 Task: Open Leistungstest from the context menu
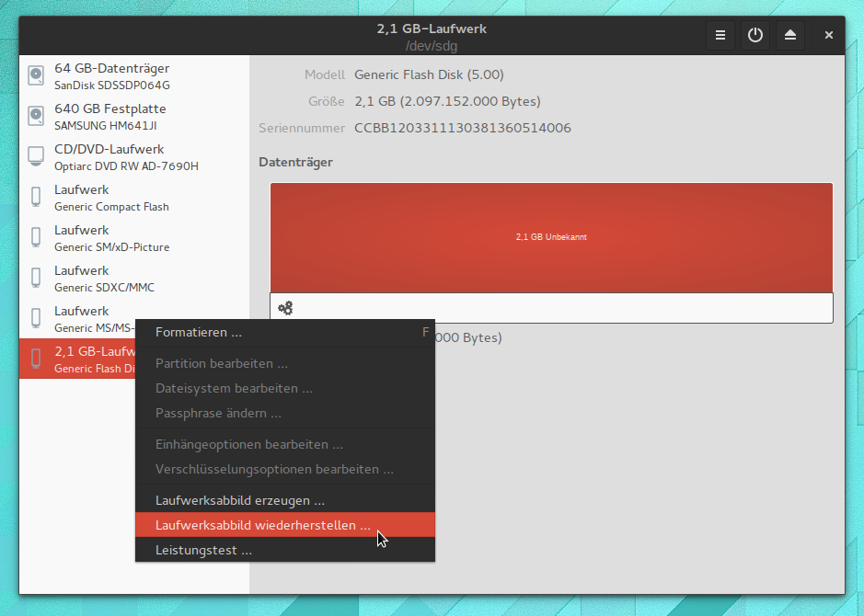point(203,551)
